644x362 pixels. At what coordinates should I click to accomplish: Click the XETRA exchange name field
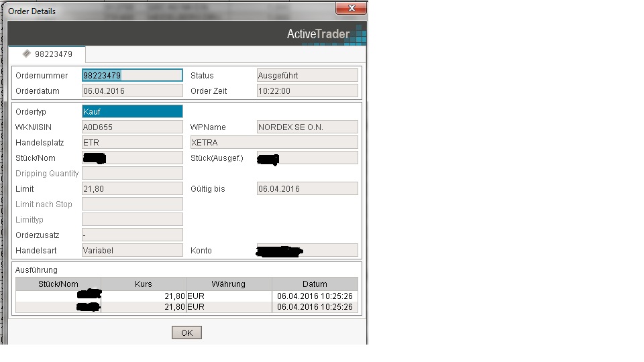273,143
